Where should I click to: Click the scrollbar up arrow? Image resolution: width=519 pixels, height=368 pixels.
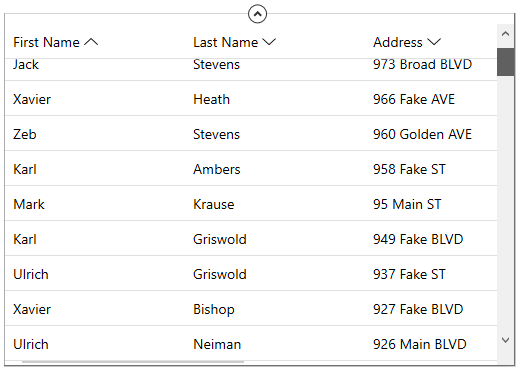[505, 34]
